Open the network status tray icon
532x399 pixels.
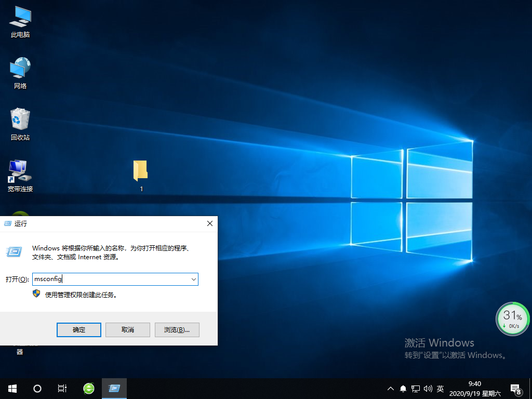[415, 388]
